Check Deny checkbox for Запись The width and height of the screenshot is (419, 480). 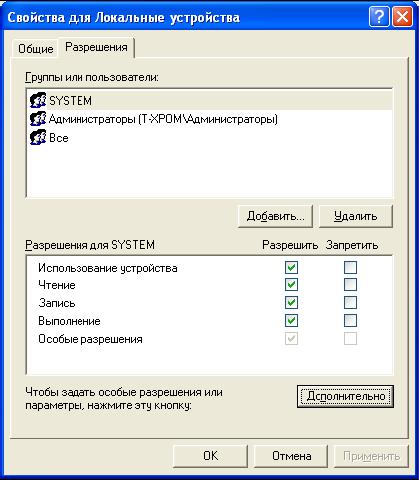point(350,303)
